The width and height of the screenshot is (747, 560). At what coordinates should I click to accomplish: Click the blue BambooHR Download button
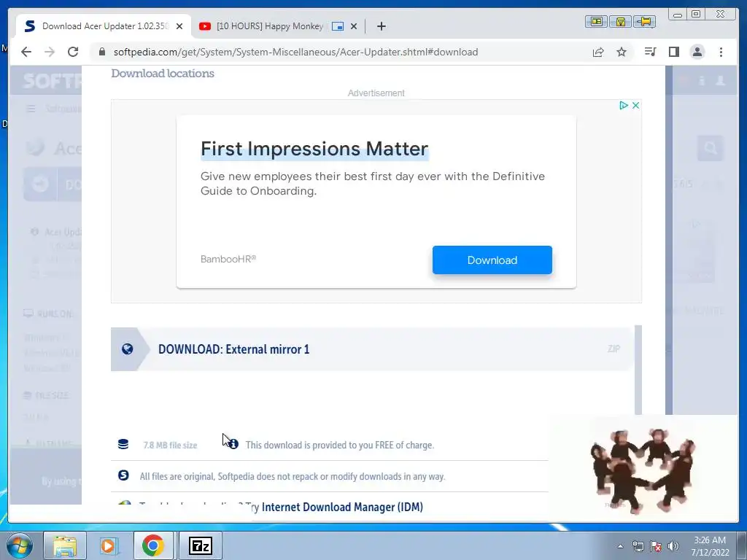point(492,260)
